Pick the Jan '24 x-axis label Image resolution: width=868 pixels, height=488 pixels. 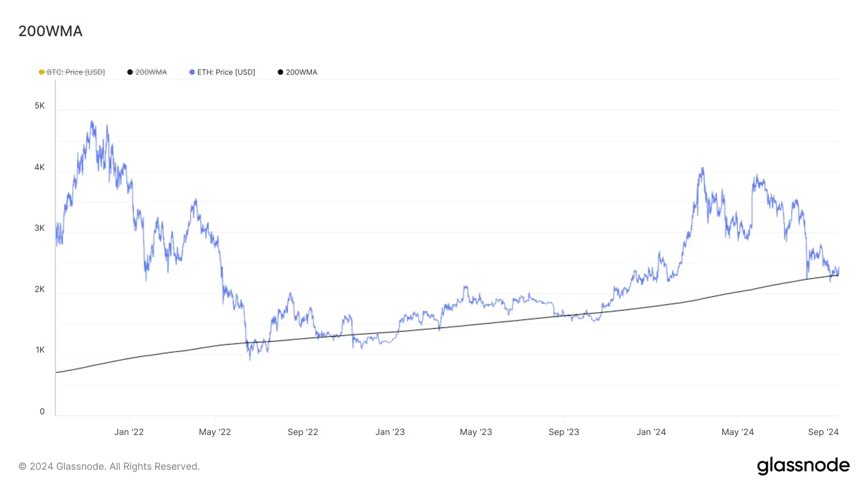(x=651, y=432)
